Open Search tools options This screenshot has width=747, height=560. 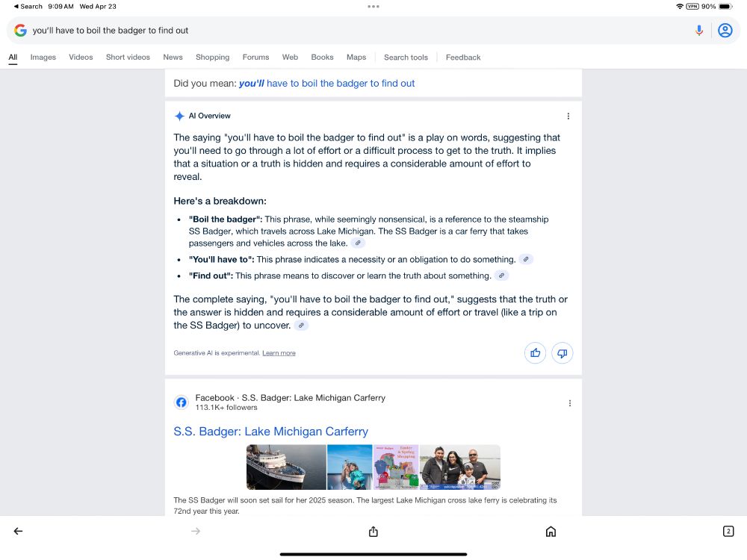406,57
